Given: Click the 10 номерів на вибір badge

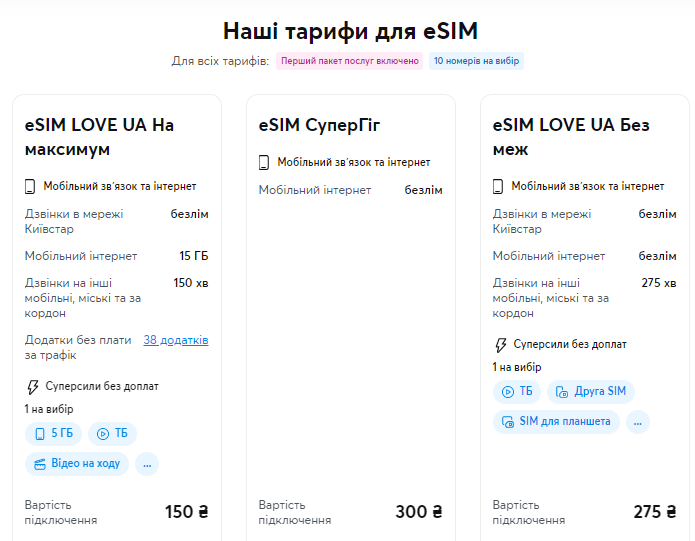Looking at the screenshot, I should pos(477,61).
